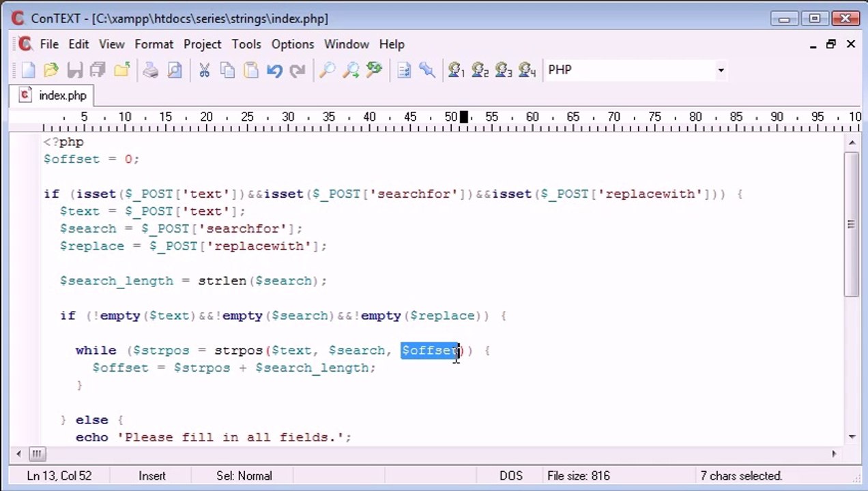This screenshot has height=491, width=868.
Task: Click the horizontal scrollbar left arrow
Action: pos(18,453)
